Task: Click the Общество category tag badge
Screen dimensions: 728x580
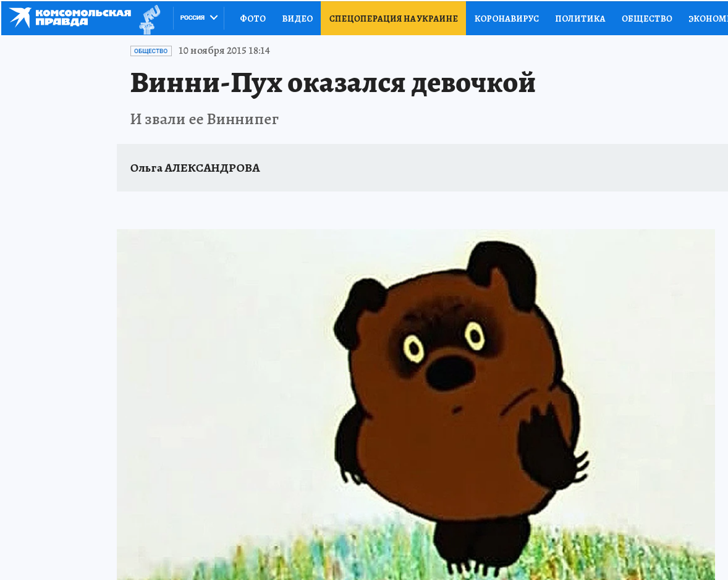Action: point(151,51)
